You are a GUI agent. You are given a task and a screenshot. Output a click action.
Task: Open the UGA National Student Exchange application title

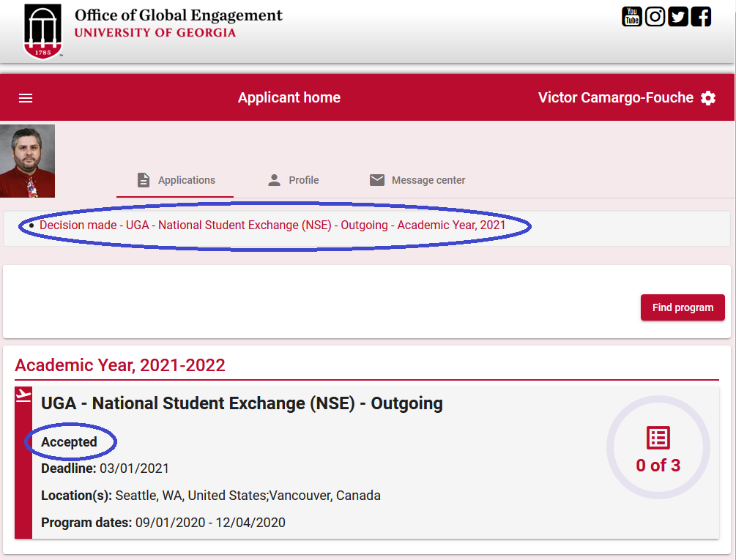coord(242,403)
